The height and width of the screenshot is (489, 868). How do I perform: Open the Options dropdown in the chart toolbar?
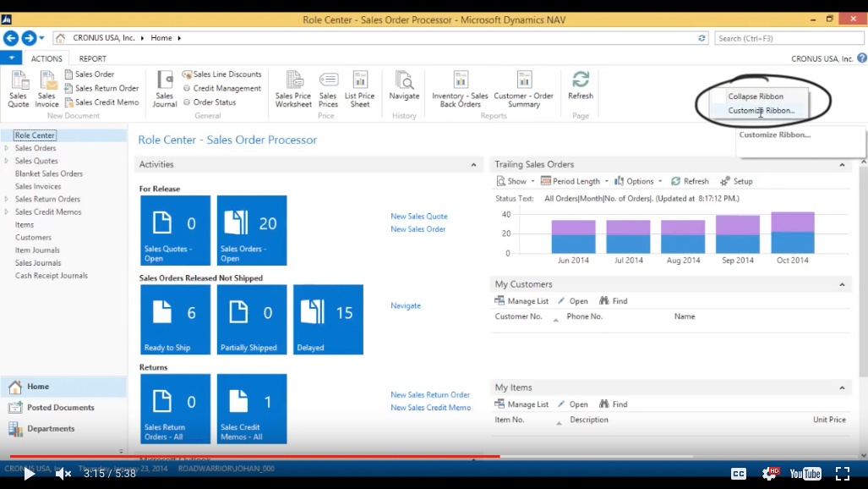pos(638,181)
